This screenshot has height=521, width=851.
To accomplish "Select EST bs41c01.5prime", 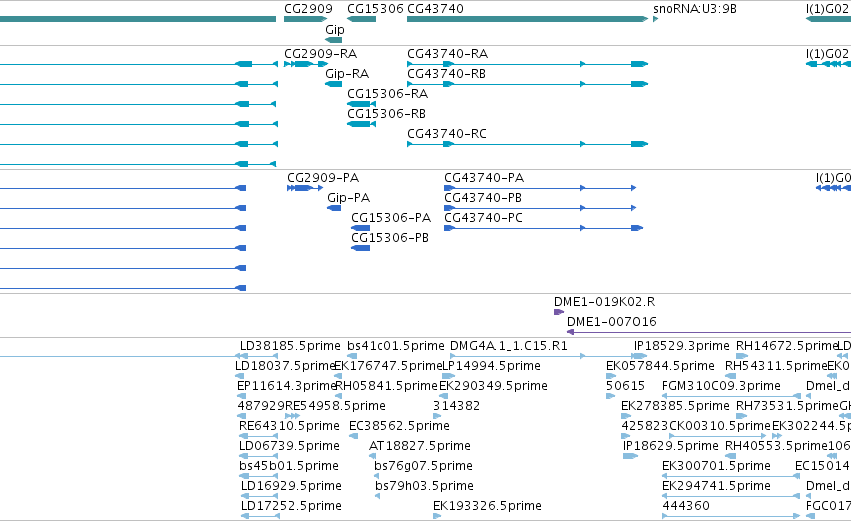I will pos(396,346).
